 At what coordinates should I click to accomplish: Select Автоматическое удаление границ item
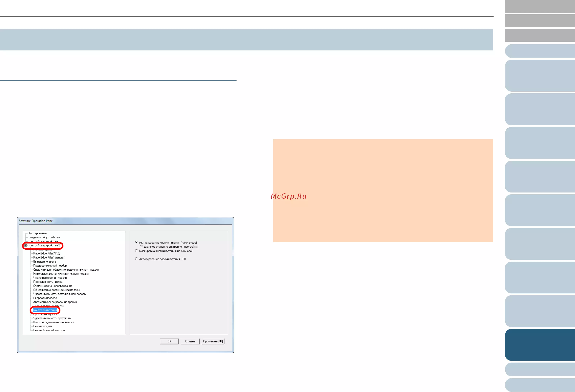(x=55, y=302)
